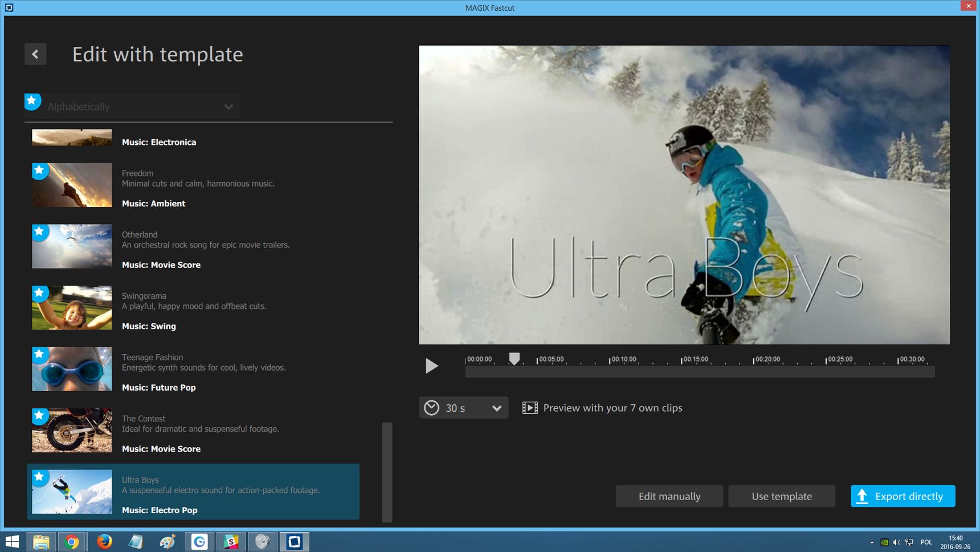Image resolution: width=980 pixels, height=552 pixels.
Task: Toggle favorite star on Freedom template
Action: [x=39, y=171]
